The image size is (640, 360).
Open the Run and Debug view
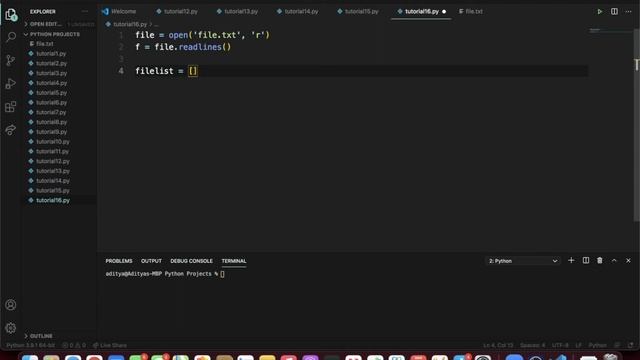pyautogui.click(x=11, y=84)
